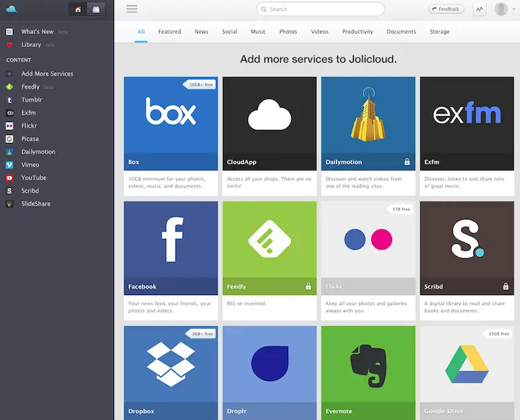The height and width of the screenshot is (420, 520).
Task: Switch to the drive view button
Action: (x=96, y=9)
